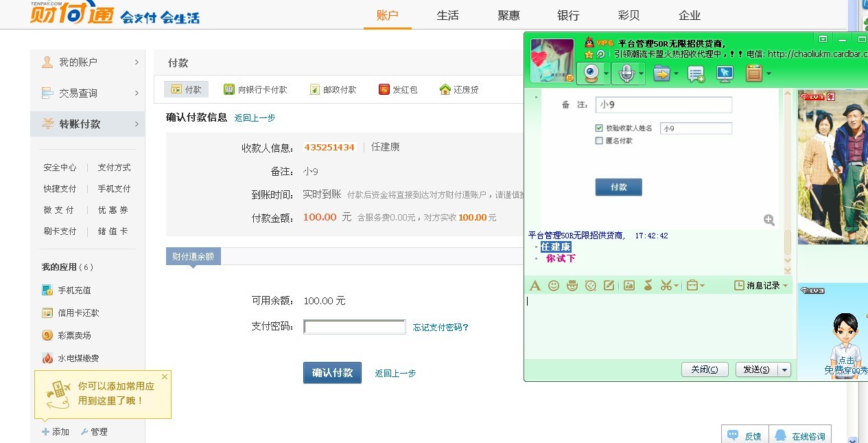Click 忘记支付密码? forgot password link
The width and height of the screenshot is (868, 443).
click(441, 327)
